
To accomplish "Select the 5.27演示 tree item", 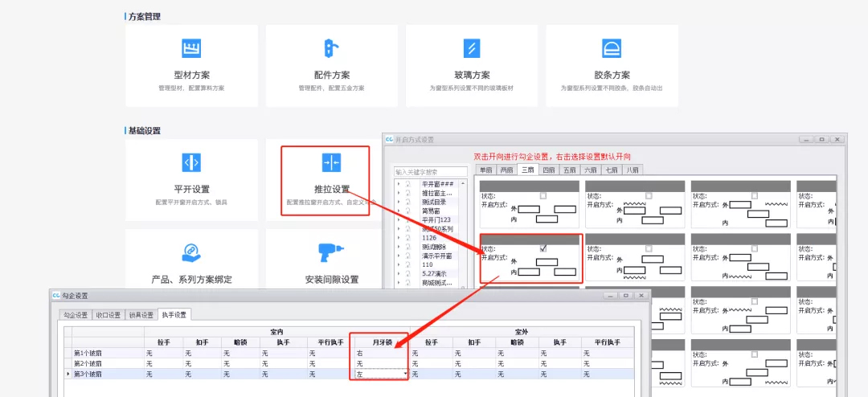I will pyautogui.click(x=434, y=273).
